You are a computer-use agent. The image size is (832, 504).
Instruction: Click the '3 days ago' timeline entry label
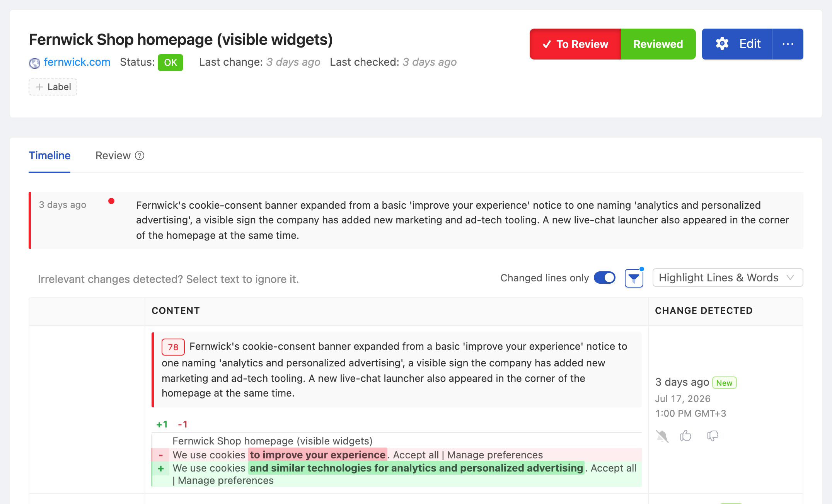pyautogui.click(x=63, y=205)
